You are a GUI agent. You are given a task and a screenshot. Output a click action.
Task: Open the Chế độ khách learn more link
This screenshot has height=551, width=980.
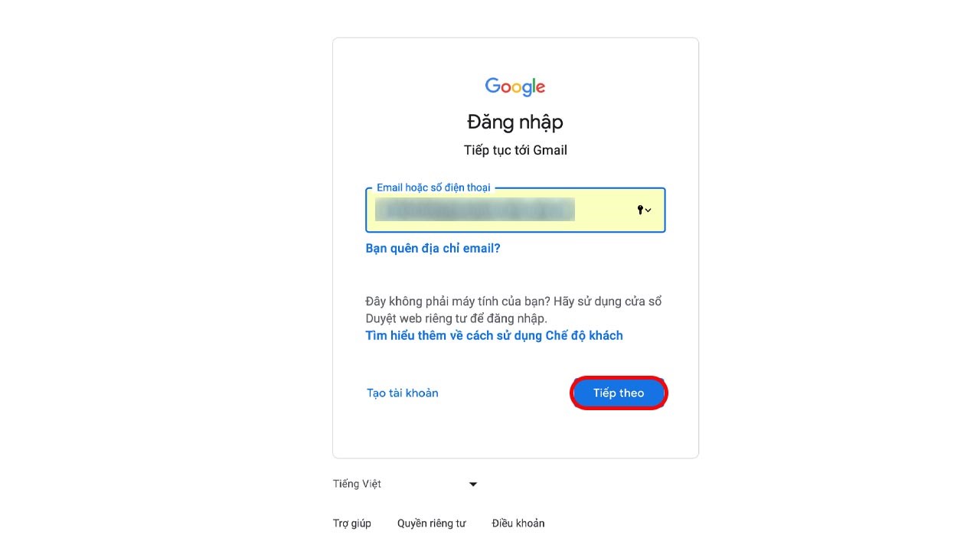494,335
